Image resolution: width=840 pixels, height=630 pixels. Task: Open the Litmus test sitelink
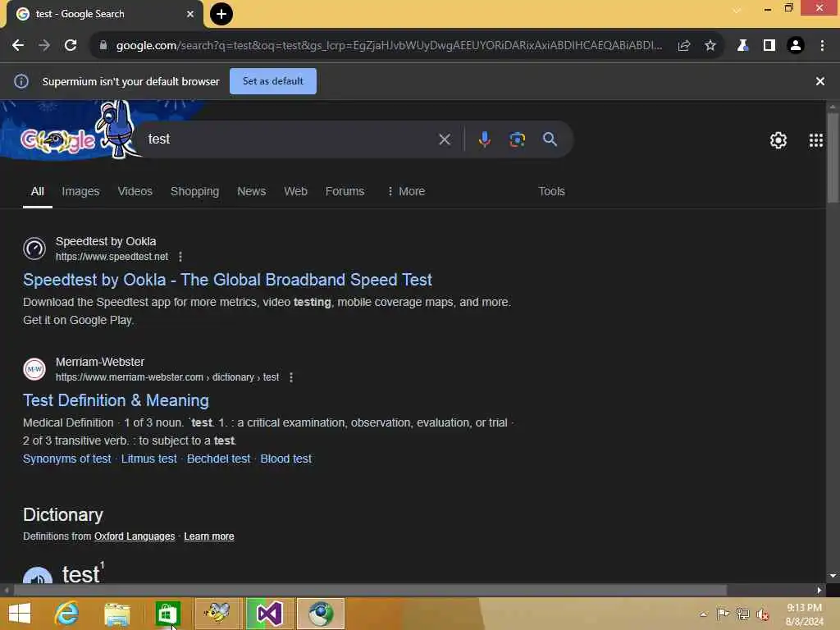point(149,459)
